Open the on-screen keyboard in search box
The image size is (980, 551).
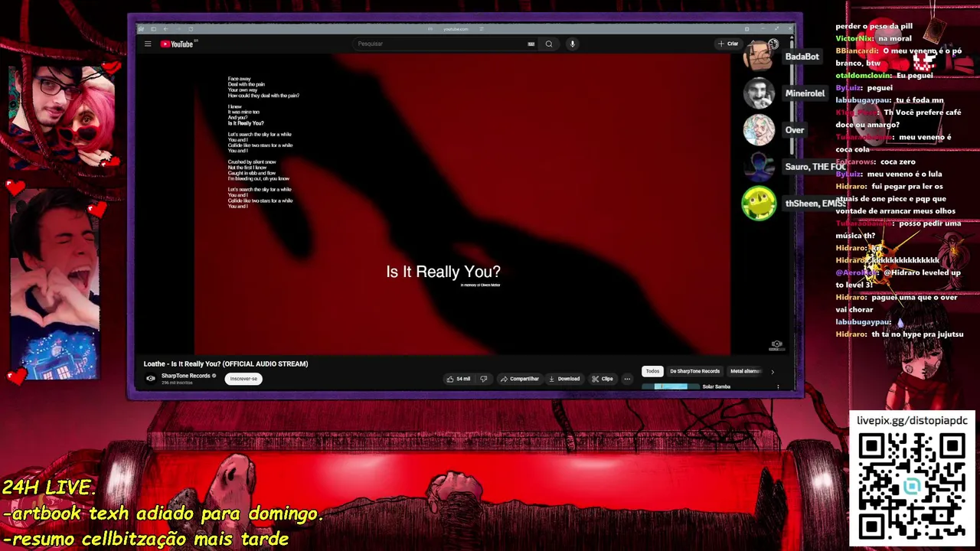pyautogui.click(x=531, y=44)
